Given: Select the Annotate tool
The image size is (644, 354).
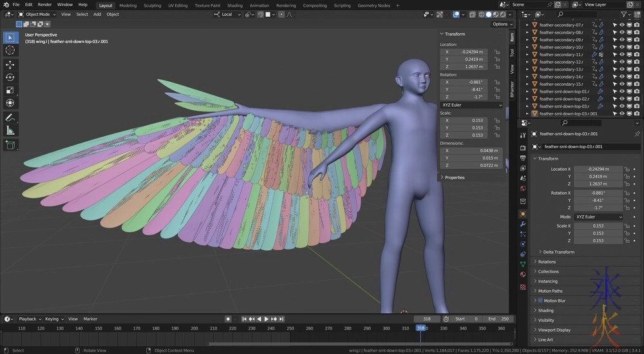Looking at the screenshot, I should (x=10, y=117).
